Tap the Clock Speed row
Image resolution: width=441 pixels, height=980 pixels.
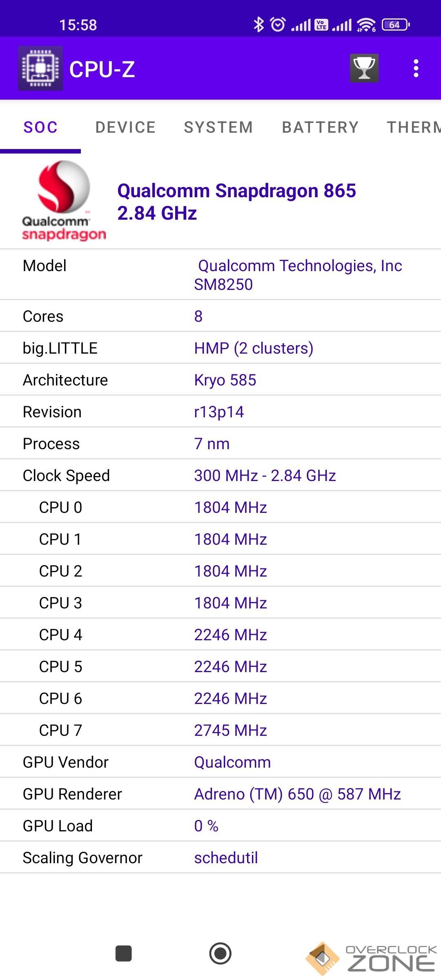220,475
